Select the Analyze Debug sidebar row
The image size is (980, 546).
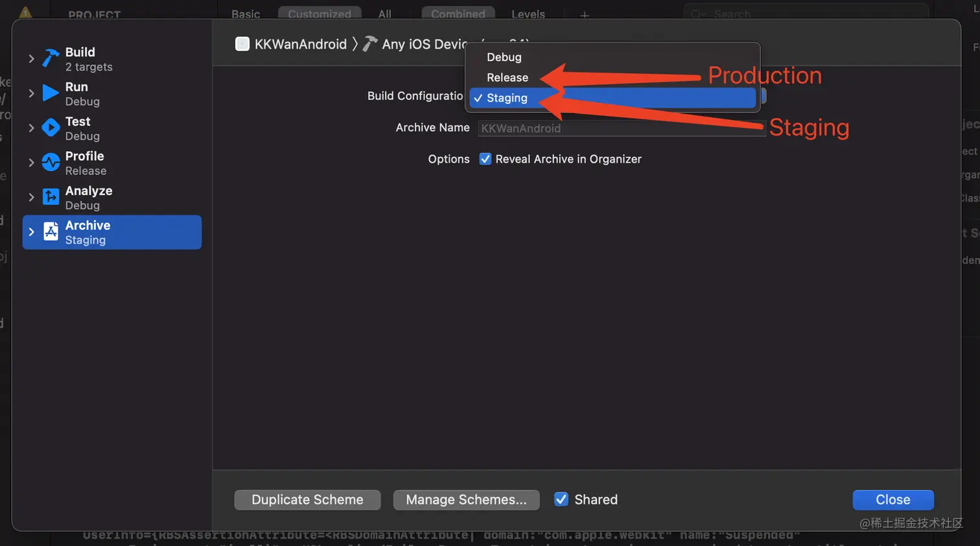pyautogui.click(x=112, y=198)
